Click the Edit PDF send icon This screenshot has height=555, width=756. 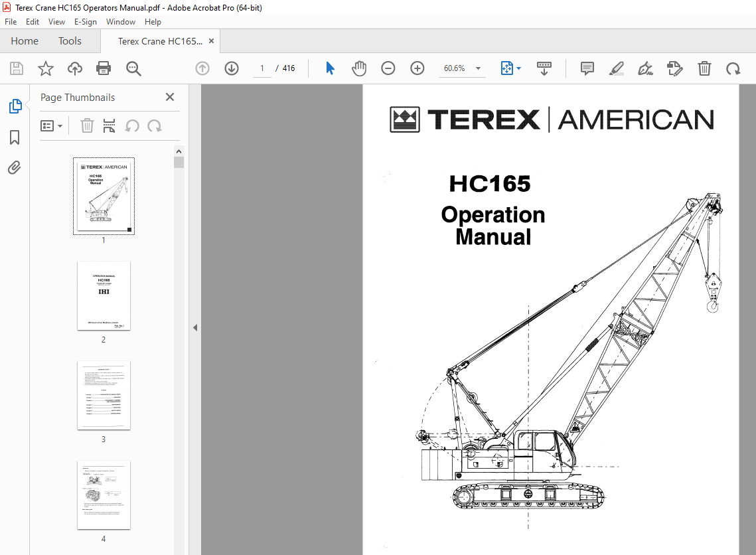click(x=674, y=68)
